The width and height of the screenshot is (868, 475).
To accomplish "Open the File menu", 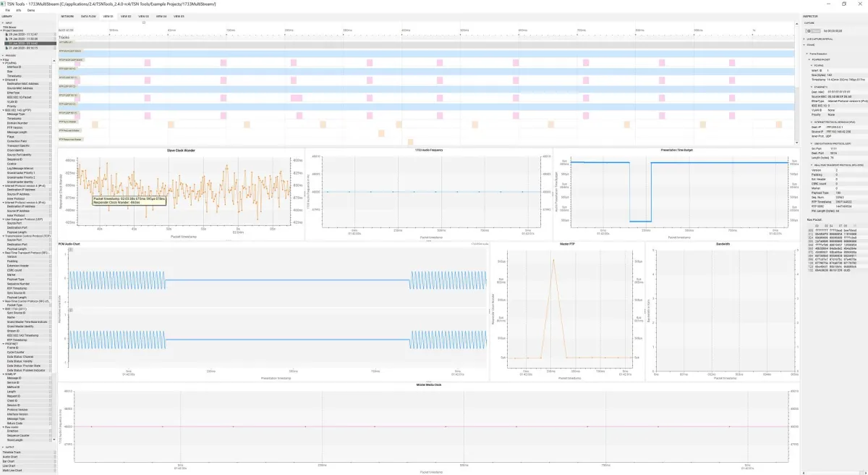I will (x=7, y=10).
